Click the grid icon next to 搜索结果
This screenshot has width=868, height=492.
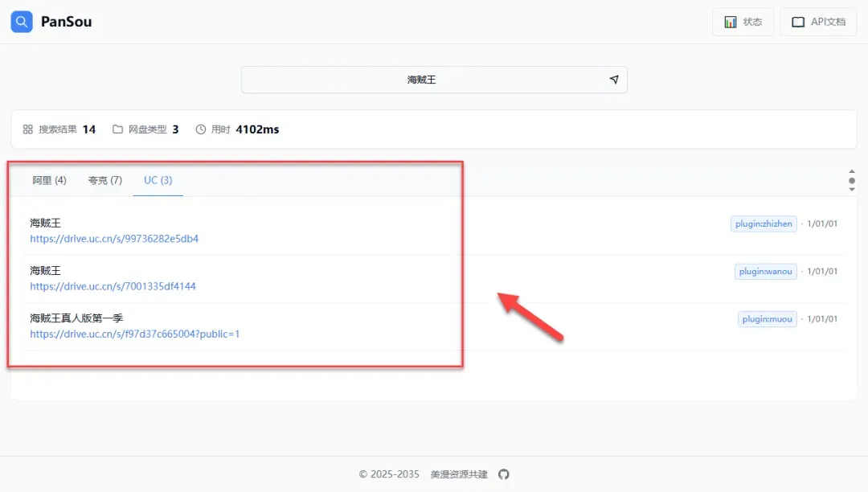[28, 129]
